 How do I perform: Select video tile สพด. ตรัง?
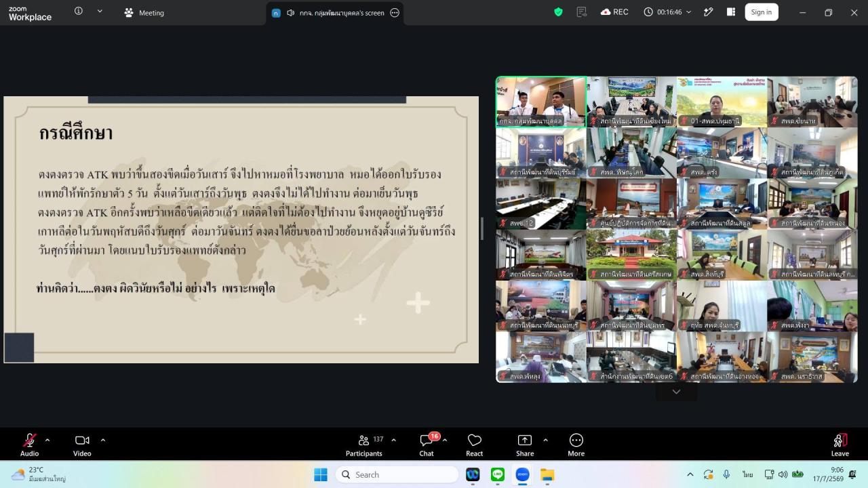point(722,152)
